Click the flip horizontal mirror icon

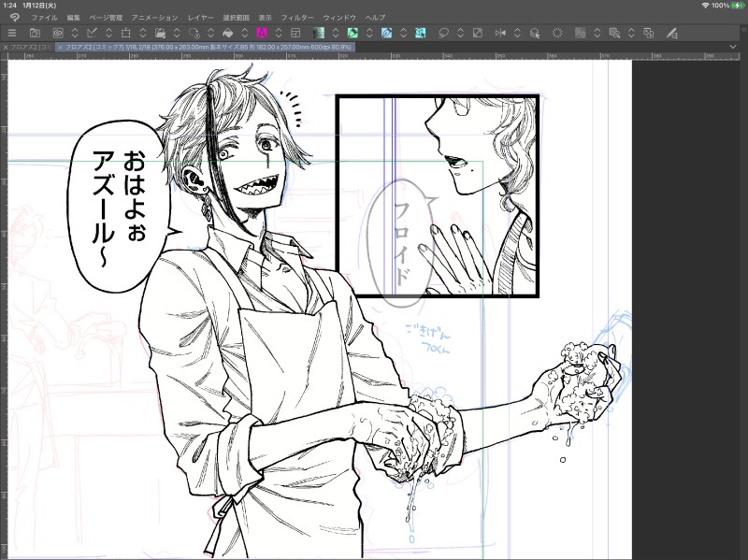point(500,33)
